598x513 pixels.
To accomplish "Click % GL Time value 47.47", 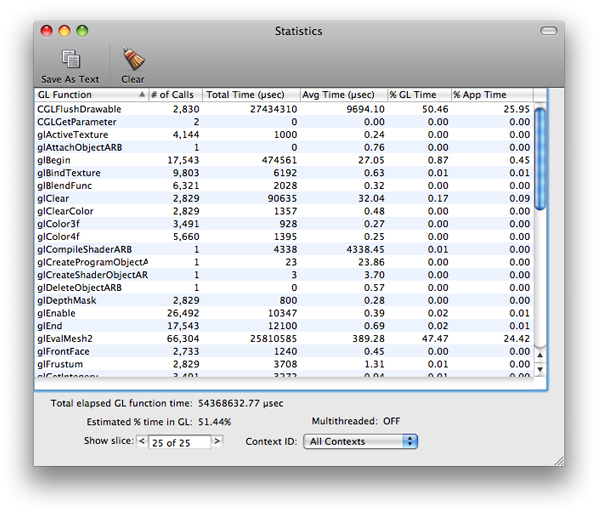I will pos(435,339).
